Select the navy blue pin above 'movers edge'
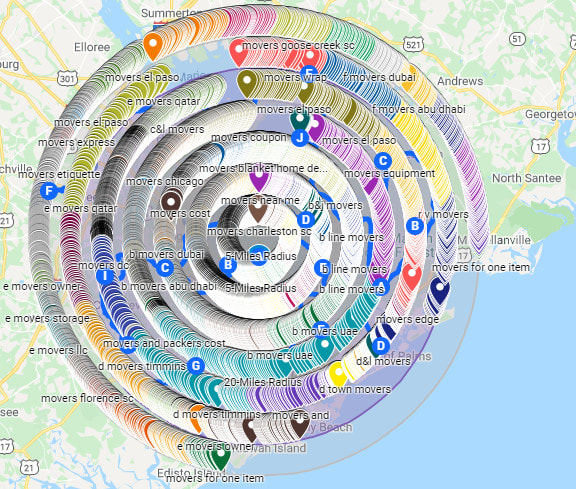Image resolution: width=576 pixels, height=489 pixels. click(x=440, y=290)
